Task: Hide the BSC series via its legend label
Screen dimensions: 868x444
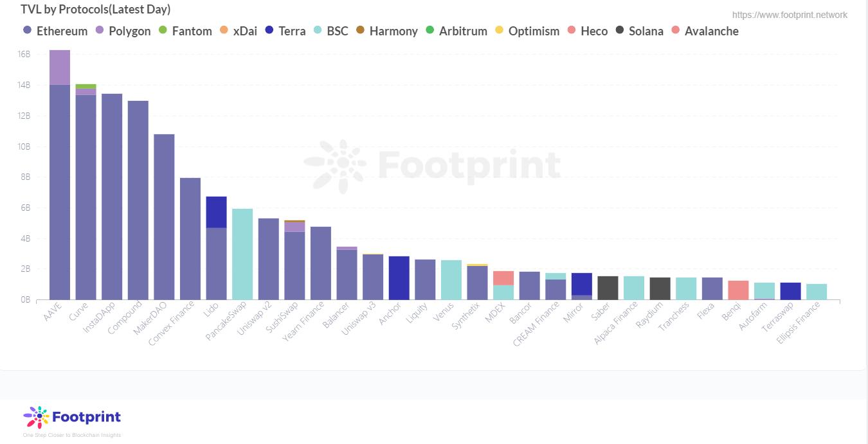Action: (x=337, y=31)
